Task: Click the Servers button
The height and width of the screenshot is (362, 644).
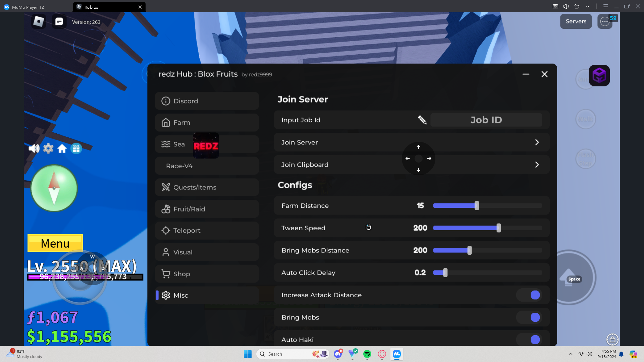Action: coord(576,21)
